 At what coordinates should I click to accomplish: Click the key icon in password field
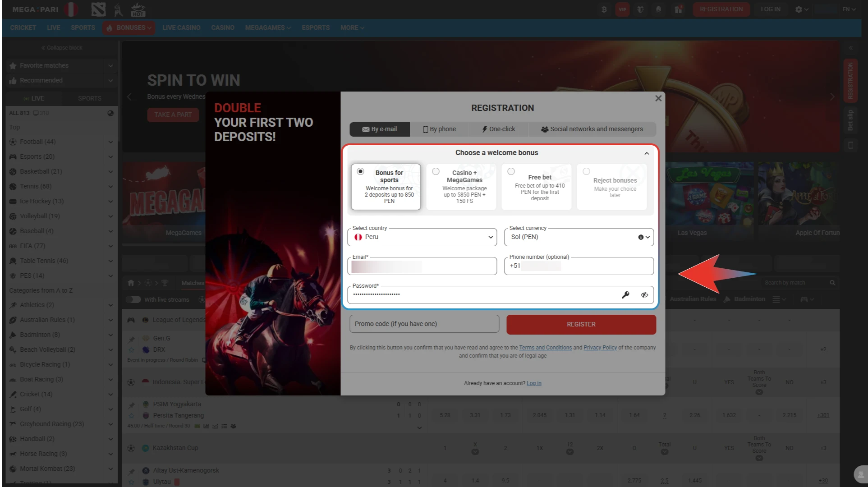coord(625,295)
